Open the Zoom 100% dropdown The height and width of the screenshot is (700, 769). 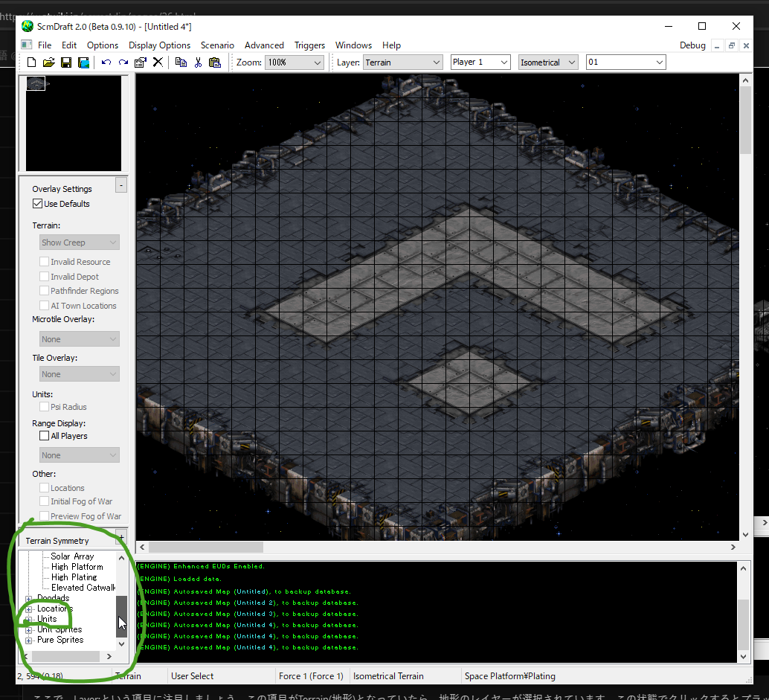pyautogui.click(x=295, y=62)
